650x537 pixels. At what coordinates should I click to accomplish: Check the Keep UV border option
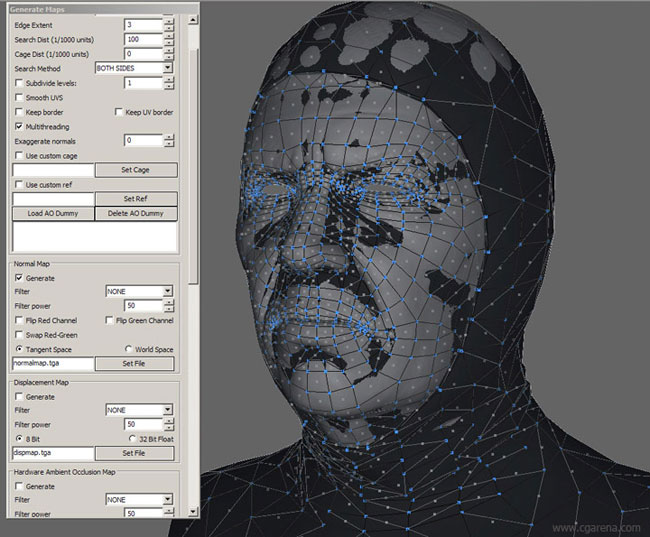(119, 112)
